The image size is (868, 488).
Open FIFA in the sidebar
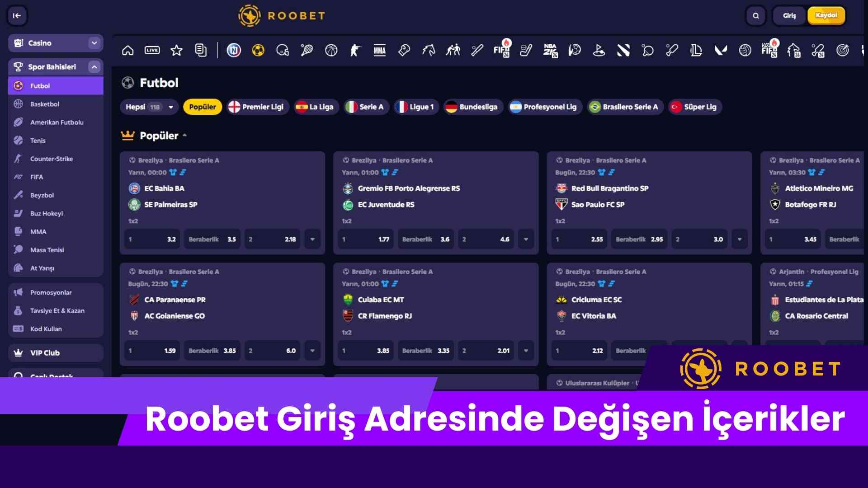(x=56, y=177)
